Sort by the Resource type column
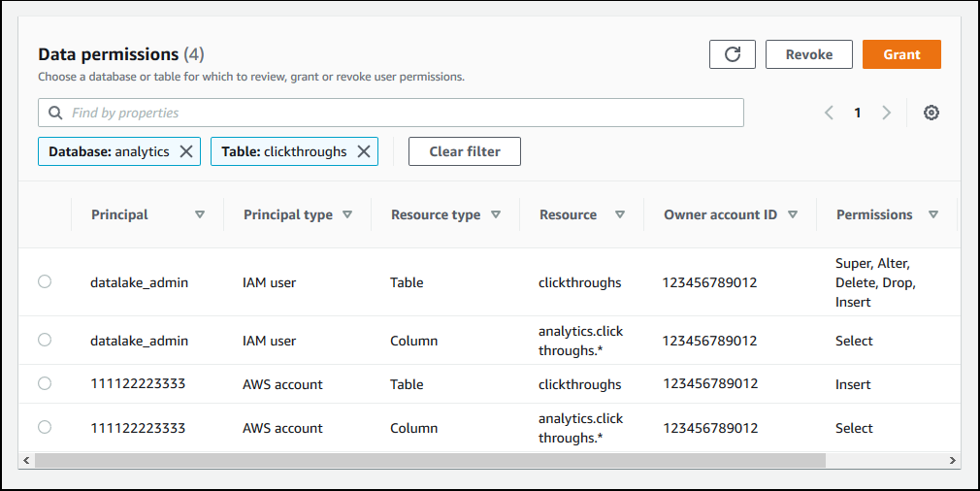The height and width of the screenshot is (491, 980). (x=496, y=214)
